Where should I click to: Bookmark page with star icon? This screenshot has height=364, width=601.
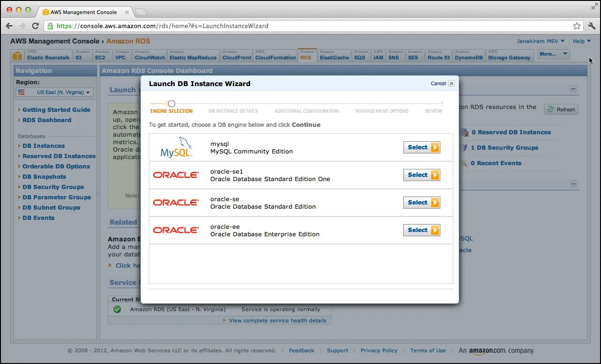577,26
